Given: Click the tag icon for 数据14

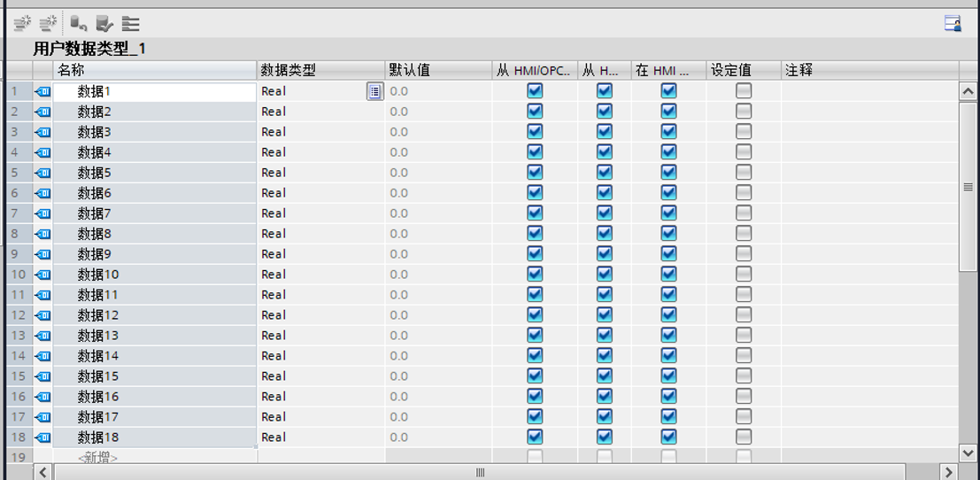Looking at the screenshot, I should 42,356.
